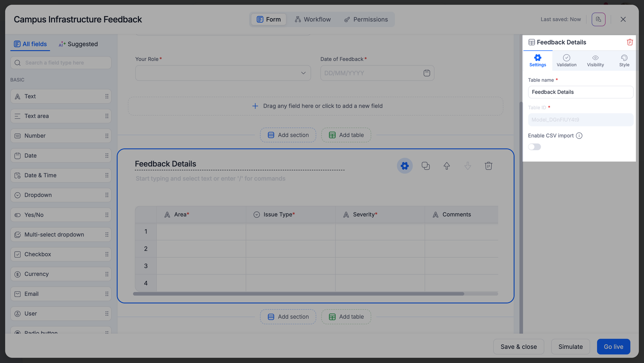This screenshot has height=363, width=644.
Task: Click Add table below Feedback Details
Action: [346, 317]
